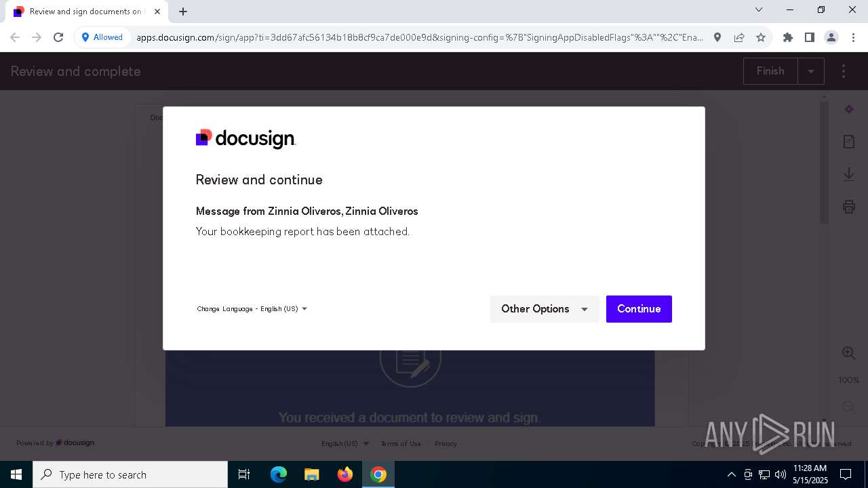This screenshot has width=868, height=488.
Task: Open the Privacy link in the footer
Action: point(446,443)
